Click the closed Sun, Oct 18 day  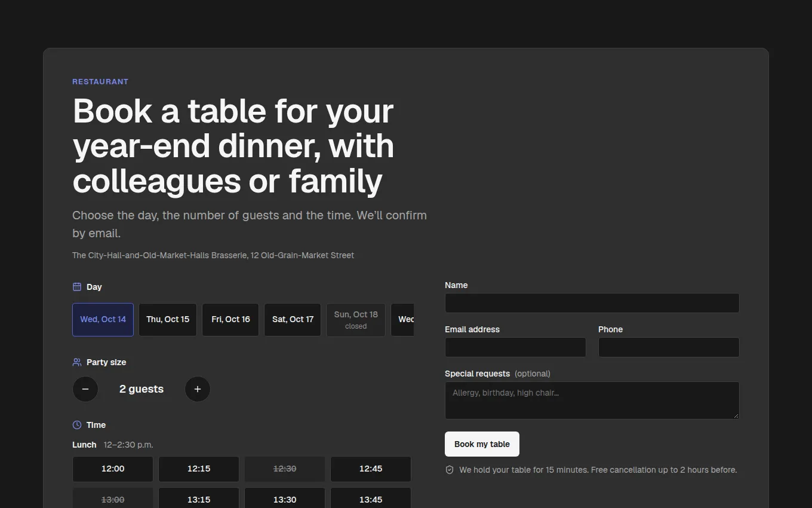(x=356, y=320)
